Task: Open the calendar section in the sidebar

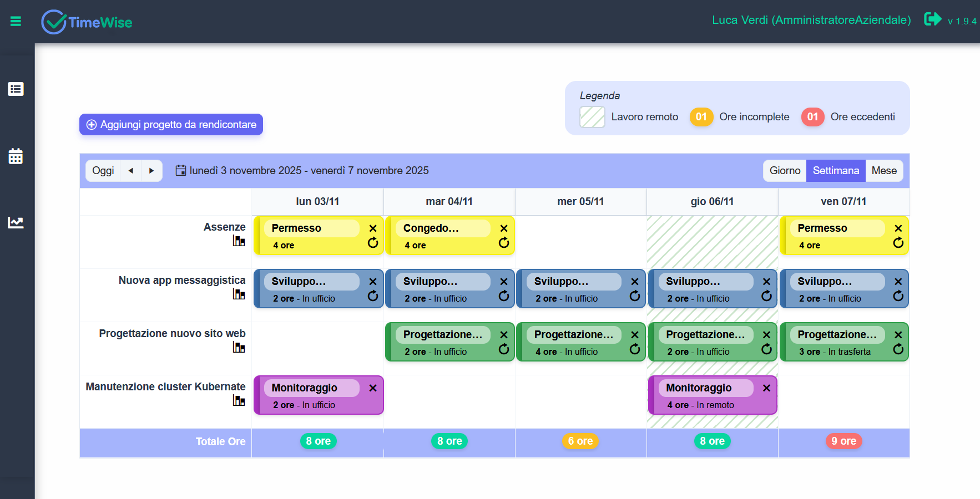Action: click(16, 156)
